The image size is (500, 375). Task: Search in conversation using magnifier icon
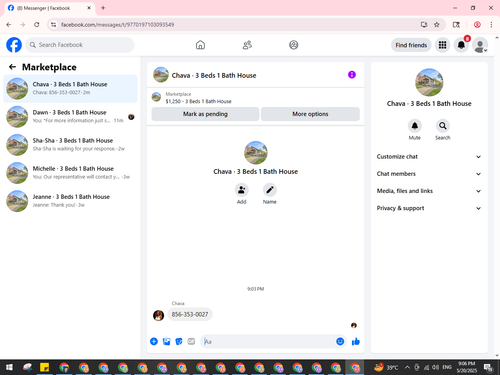coord(443,126)
